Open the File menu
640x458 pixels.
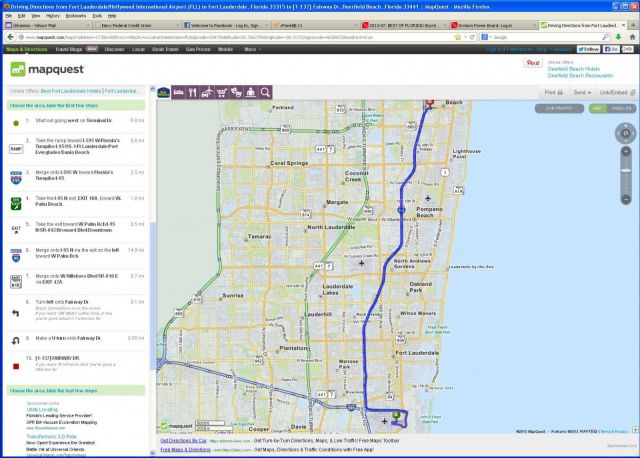coord(9,16)
